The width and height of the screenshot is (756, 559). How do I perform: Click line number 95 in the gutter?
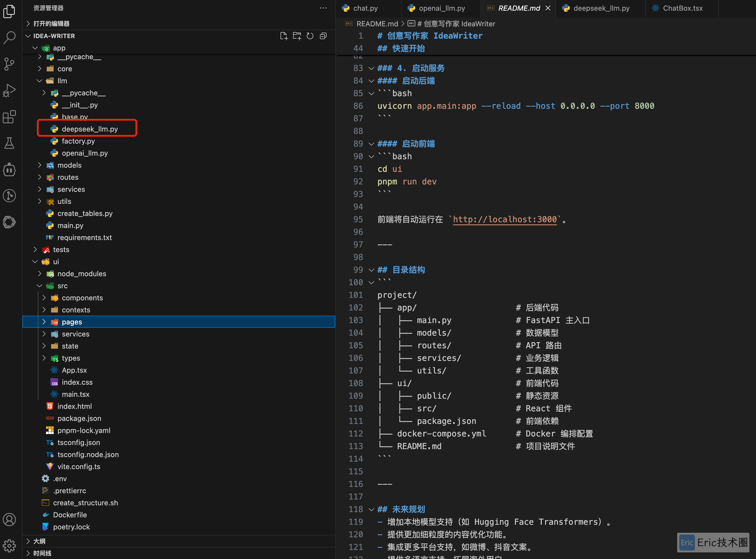pyautogui.click(x=358, y=219)
